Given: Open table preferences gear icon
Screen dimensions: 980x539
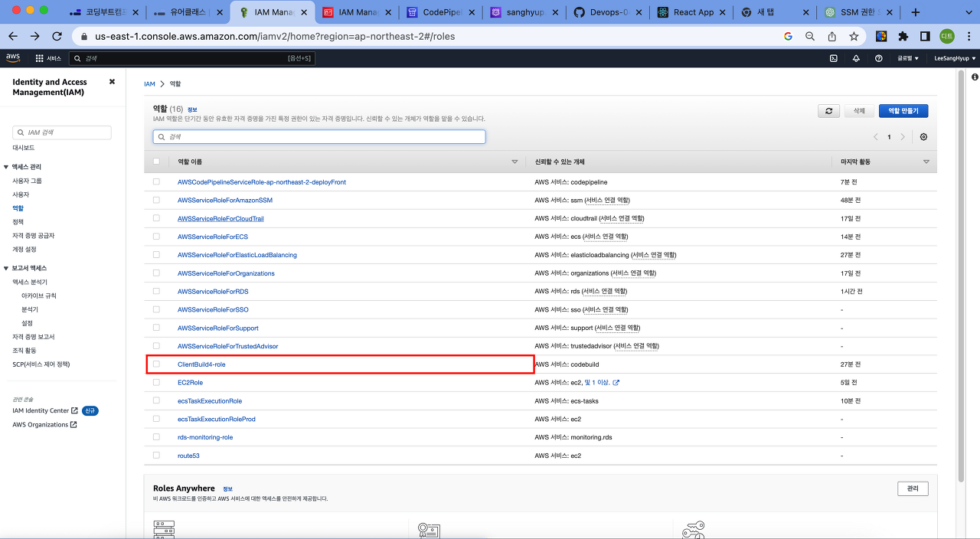Looking at the screenshot, I should (923, 137).
